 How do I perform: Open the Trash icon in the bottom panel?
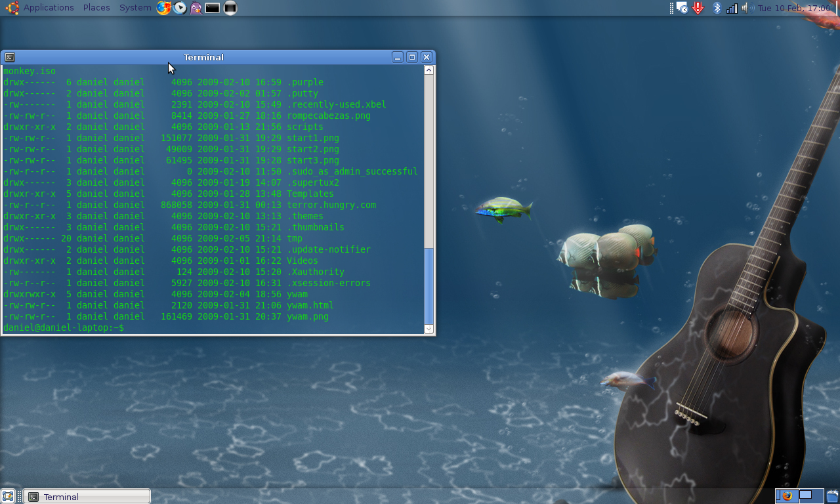(x=832, y=495)
